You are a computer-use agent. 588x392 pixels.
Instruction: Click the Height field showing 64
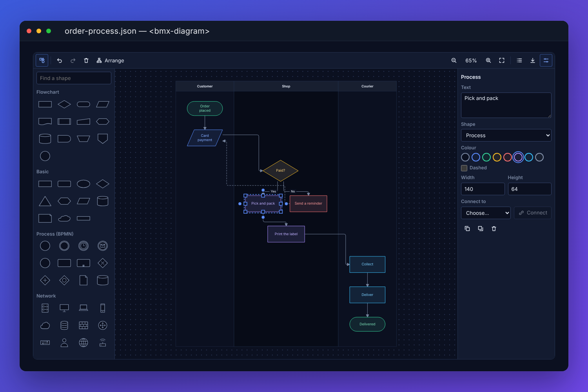click(x=530, y=189)
